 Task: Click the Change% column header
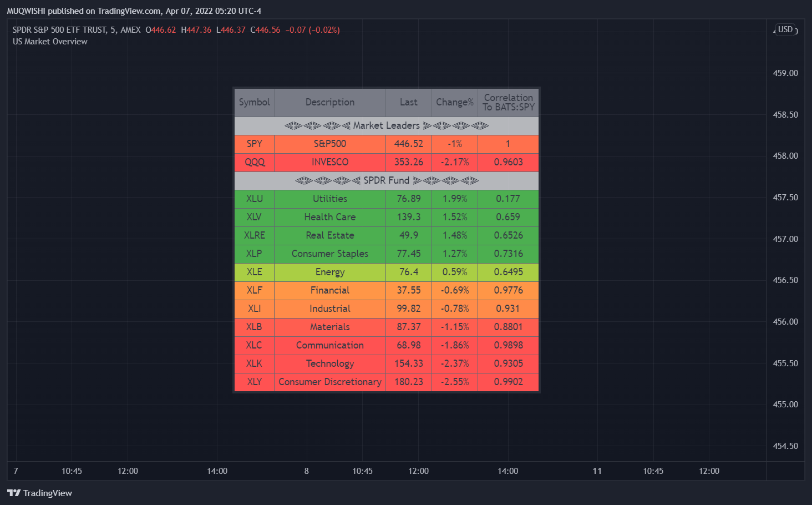point(455,102)
